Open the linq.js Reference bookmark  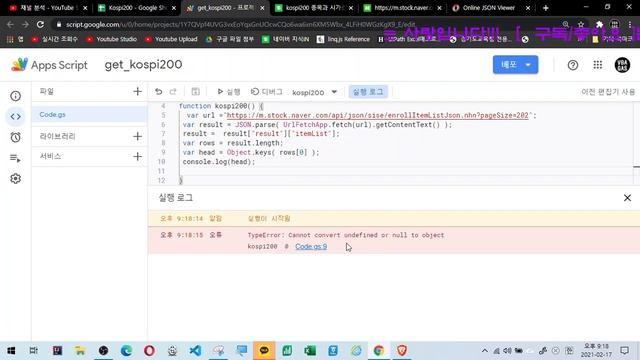pos(344,39)
